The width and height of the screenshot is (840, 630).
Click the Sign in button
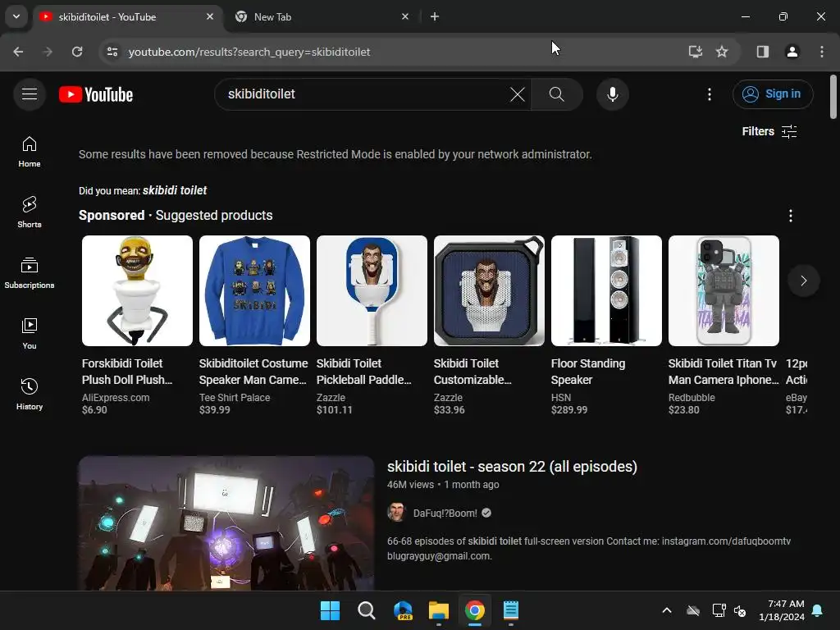773,94
